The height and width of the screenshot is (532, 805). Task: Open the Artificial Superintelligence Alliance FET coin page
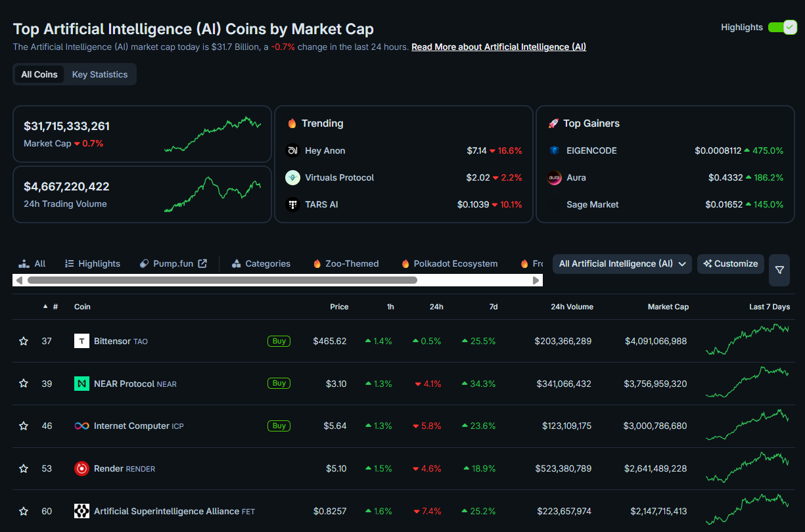pos(175,511)
